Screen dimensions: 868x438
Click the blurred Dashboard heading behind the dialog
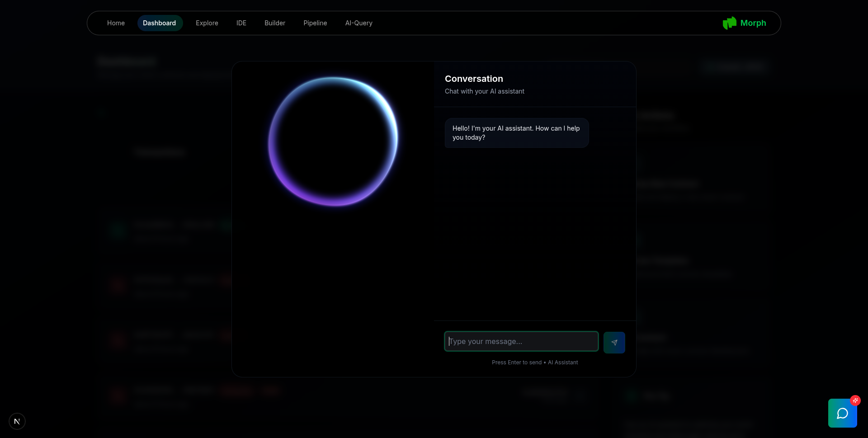coord(127,61)
